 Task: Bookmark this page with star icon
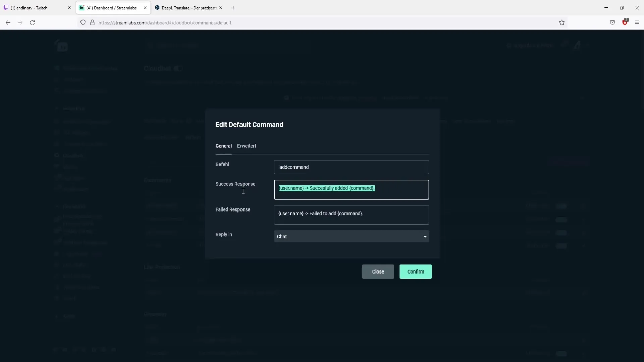tap(562, 23)
